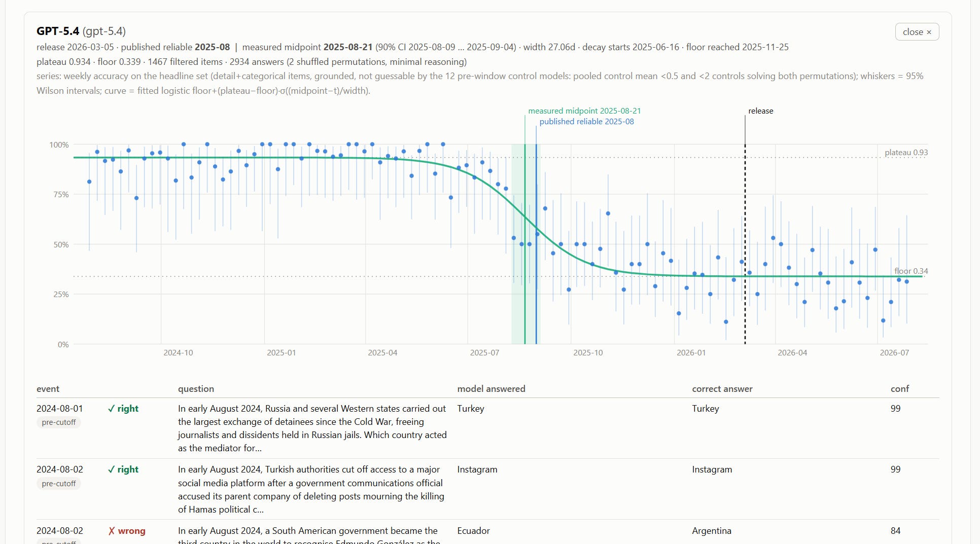Click the question column header
The width and height of the screenshot is (980, 544).
(196, 389)
